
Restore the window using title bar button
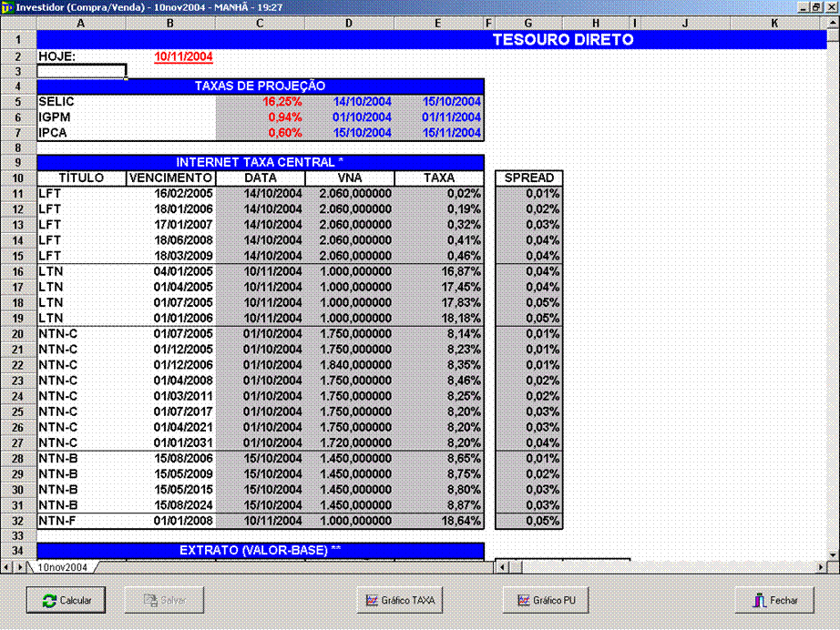pos(816,6)
